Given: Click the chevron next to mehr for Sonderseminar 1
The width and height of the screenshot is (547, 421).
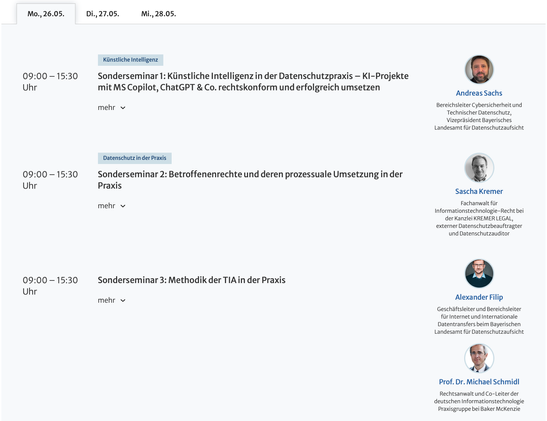Looking at the screenshot, I should click(x=123, y=108).
